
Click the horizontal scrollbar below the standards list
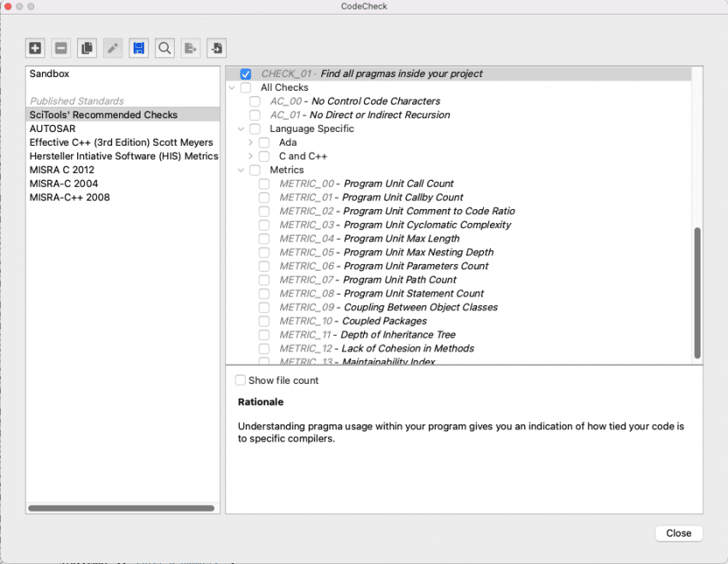[x=122, y=507]
